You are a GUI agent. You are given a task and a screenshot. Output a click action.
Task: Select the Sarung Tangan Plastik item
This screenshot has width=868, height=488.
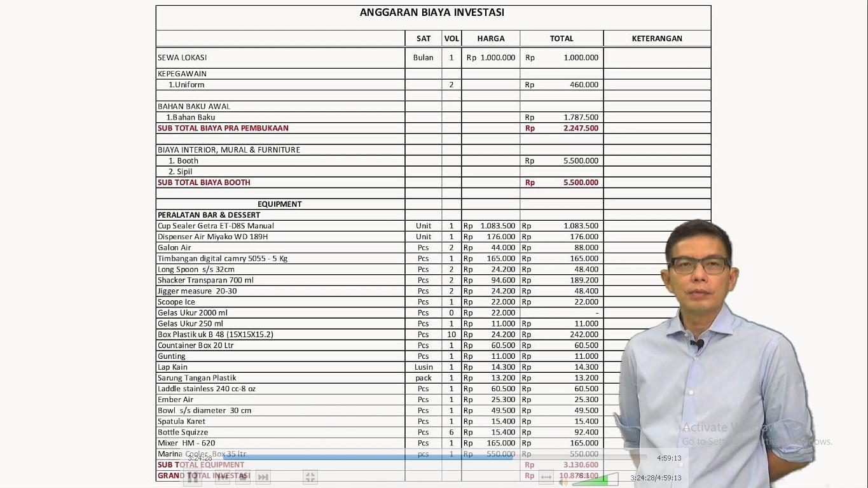pyautogui.click(x=197, y=378)
